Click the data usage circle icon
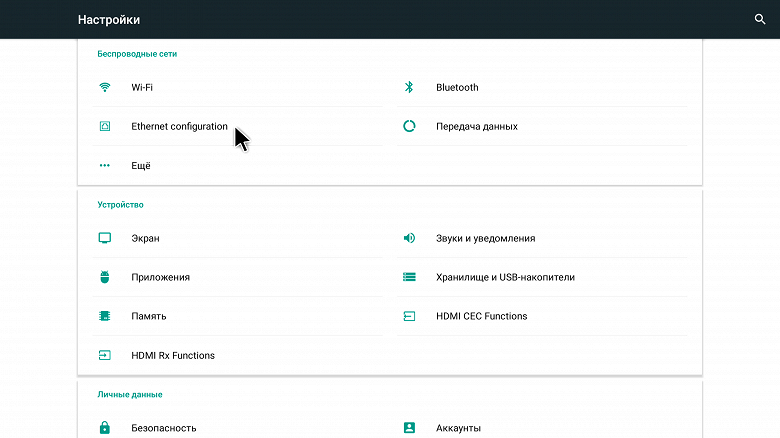 409,127
